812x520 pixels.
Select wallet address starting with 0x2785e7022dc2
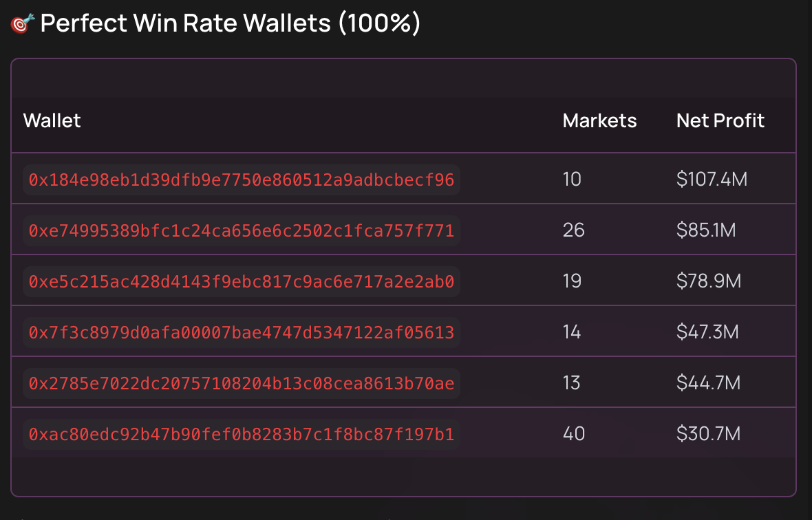pyautogui.click(x=242, y=383)
